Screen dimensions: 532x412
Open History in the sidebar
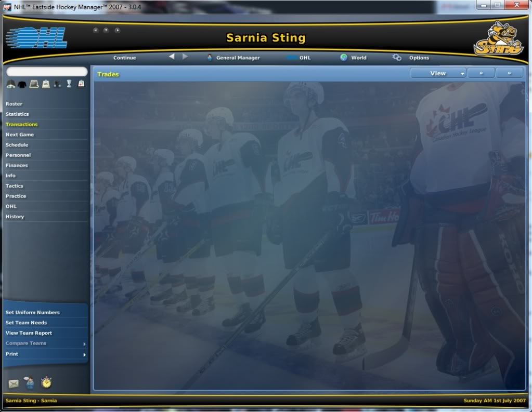pos(15,216)
